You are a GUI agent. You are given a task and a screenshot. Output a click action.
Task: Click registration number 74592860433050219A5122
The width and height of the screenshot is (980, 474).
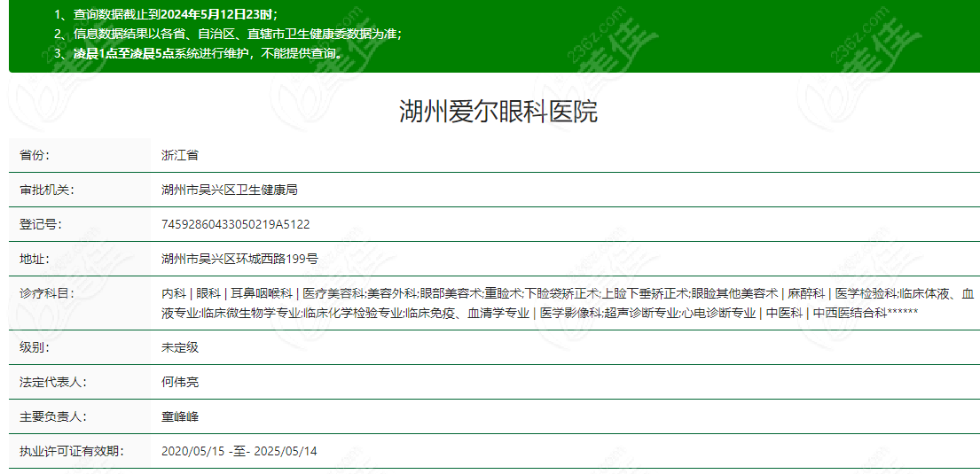click(x=236, y=224)
